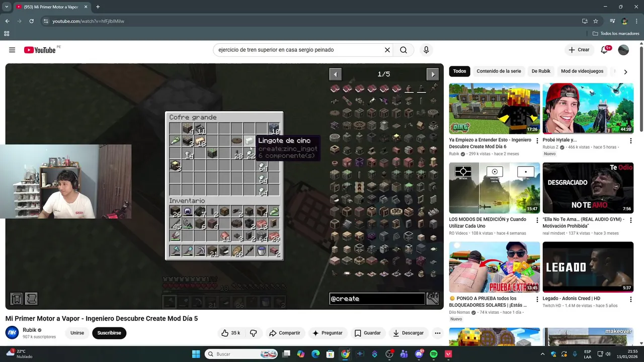Screen dimensions: 644x362
Task: Clear the YouTube search query with X
Action: 387,50
